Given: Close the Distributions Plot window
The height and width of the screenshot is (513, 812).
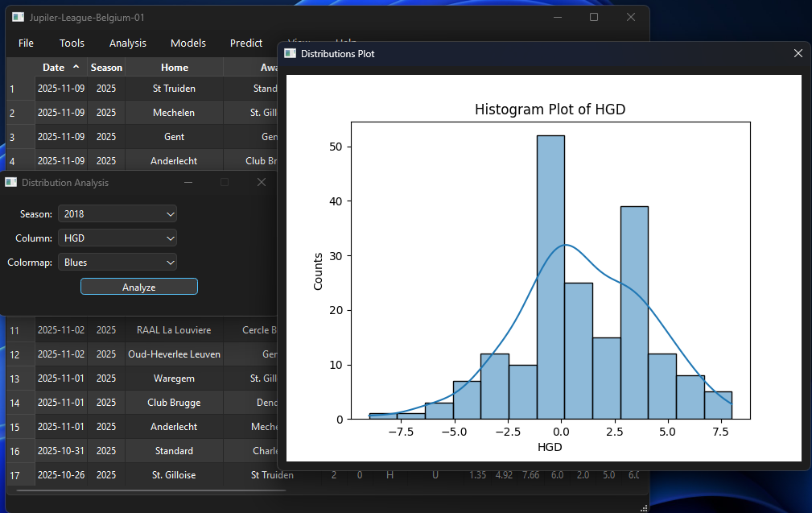Looking at the screenshot, I should coord(798,53).
